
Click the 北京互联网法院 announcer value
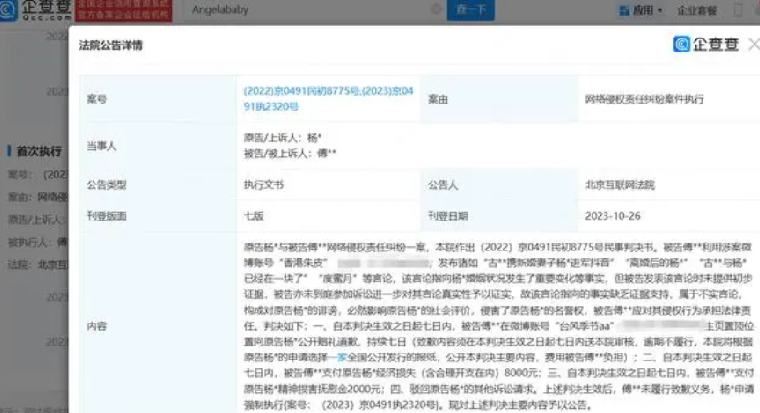pos(619,185)
